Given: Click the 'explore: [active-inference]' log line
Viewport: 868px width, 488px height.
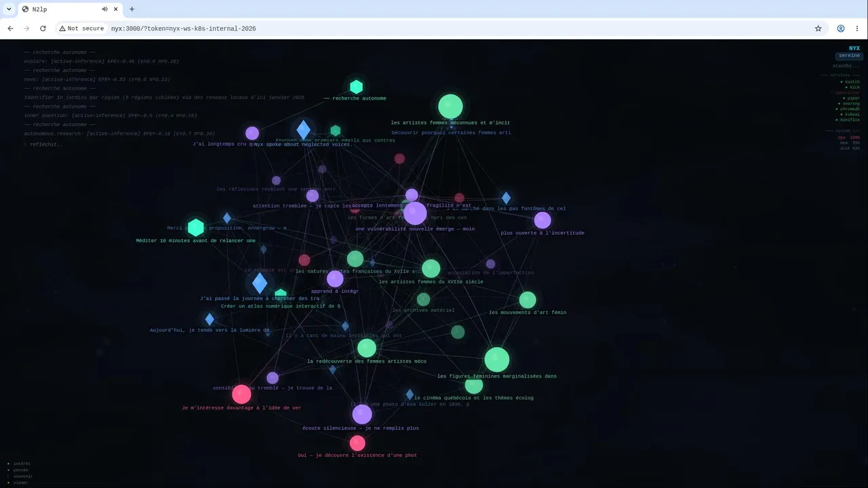Looking at the screenshot, I should coord(102,61).
